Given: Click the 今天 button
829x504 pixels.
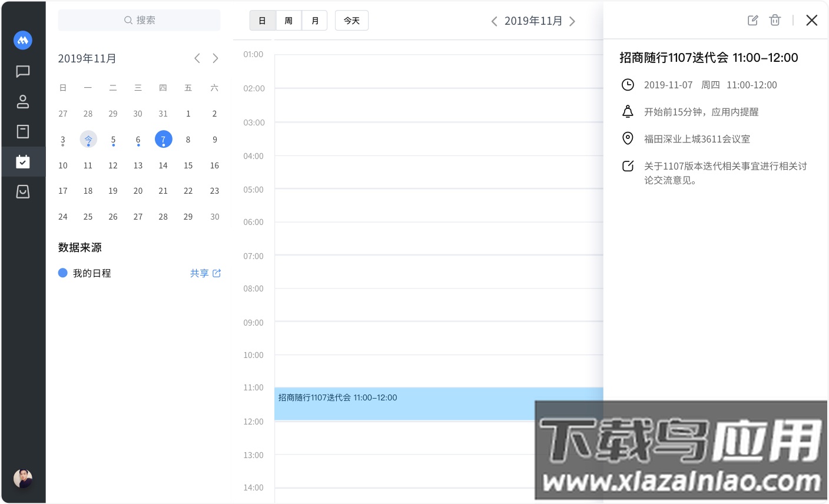Looking at the screenshot, I should 352,20.
